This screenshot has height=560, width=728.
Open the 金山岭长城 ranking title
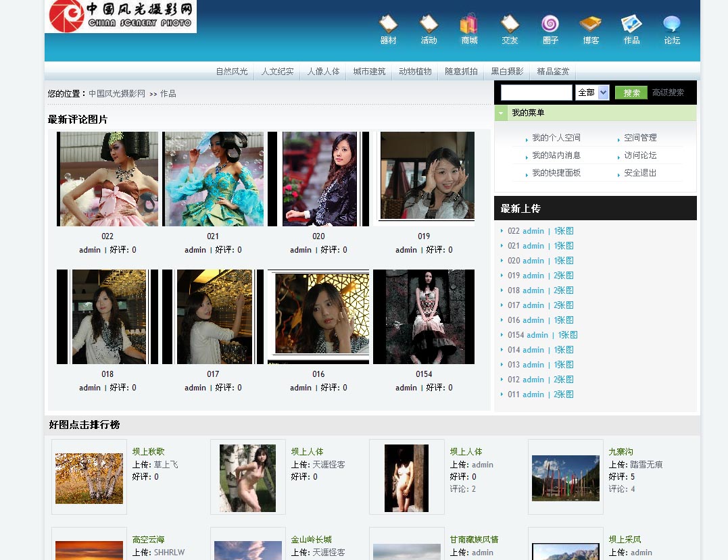coord(311,540)
